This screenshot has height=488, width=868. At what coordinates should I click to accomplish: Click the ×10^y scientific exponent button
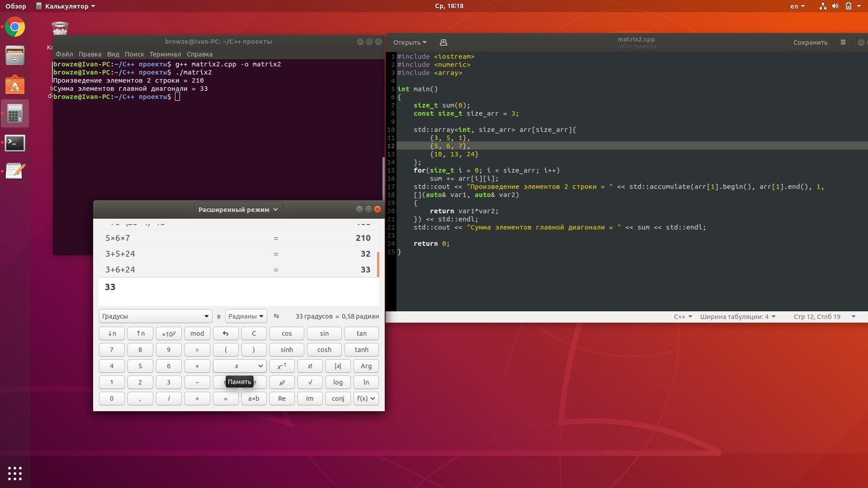[169, 333]
